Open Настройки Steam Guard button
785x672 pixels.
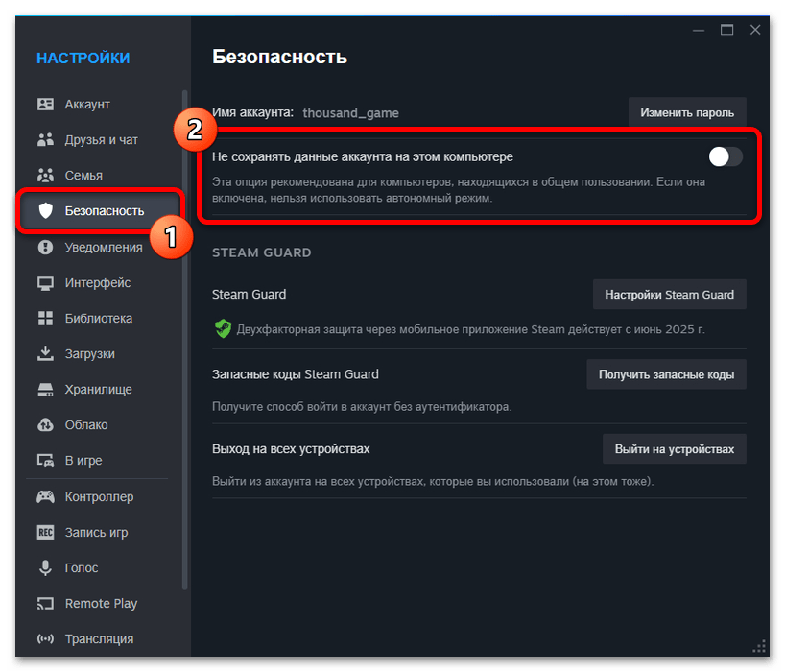click(x=669, y=295)
